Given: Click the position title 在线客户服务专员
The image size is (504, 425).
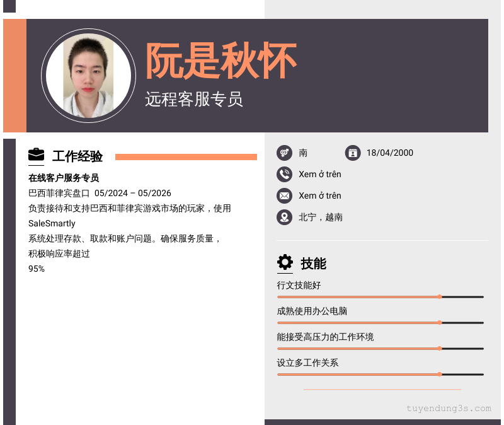Looking at the screenshot, I should coord(64,178).
